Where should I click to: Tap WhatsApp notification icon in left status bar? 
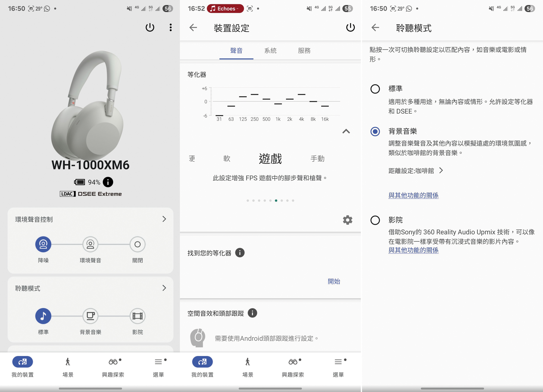point(47,9)
